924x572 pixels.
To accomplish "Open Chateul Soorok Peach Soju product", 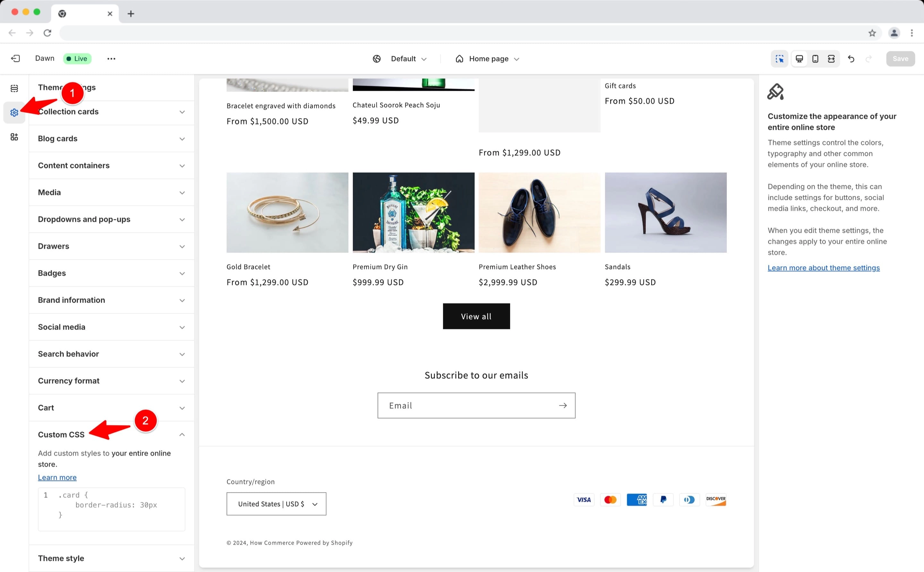I will point(396,105).
